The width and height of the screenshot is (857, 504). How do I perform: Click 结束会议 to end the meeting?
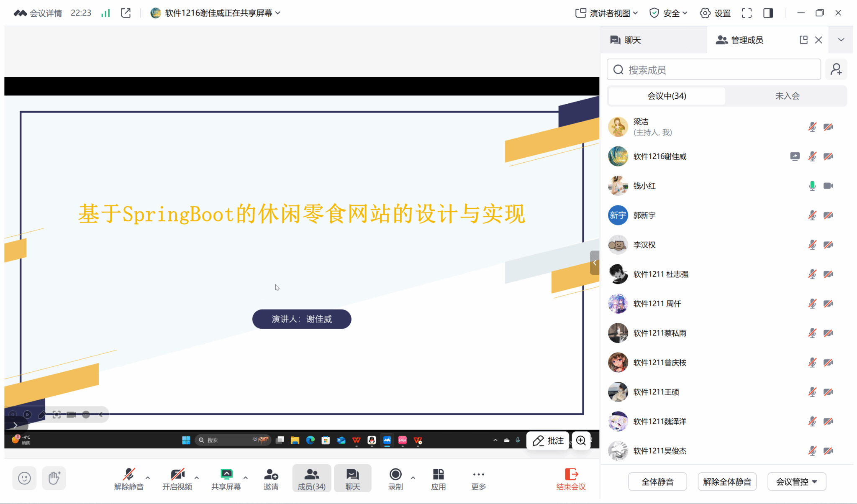(571, 478)
